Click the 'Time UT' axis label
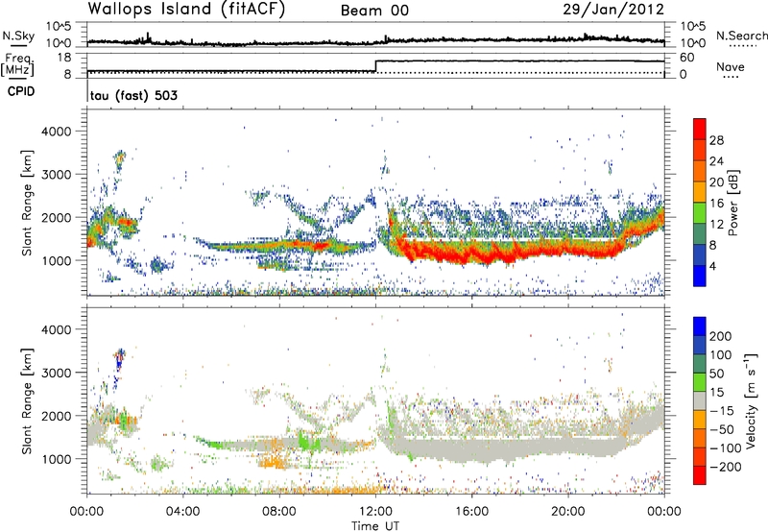Viewport: 768px width, 532px height. click(x=375, y=526)
